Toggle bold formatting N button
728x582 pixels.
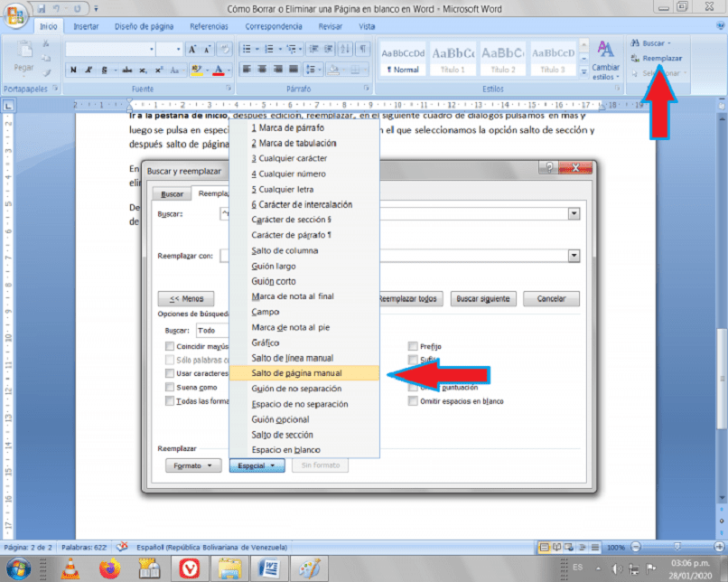(x=73, y=70)
